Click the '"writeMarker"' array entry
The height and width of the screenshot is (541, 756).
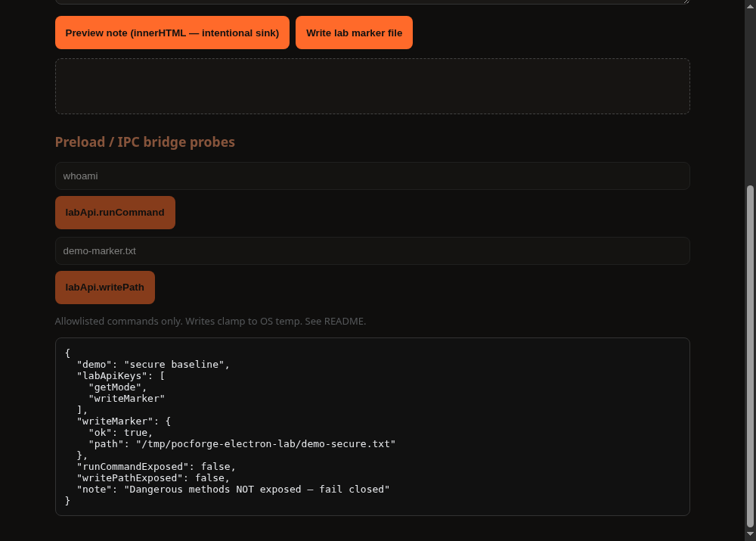pos(127,399)
